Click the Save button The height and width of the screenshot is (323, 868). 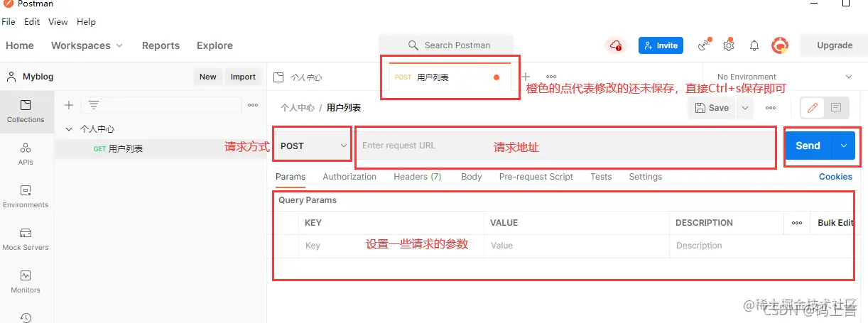712,108
